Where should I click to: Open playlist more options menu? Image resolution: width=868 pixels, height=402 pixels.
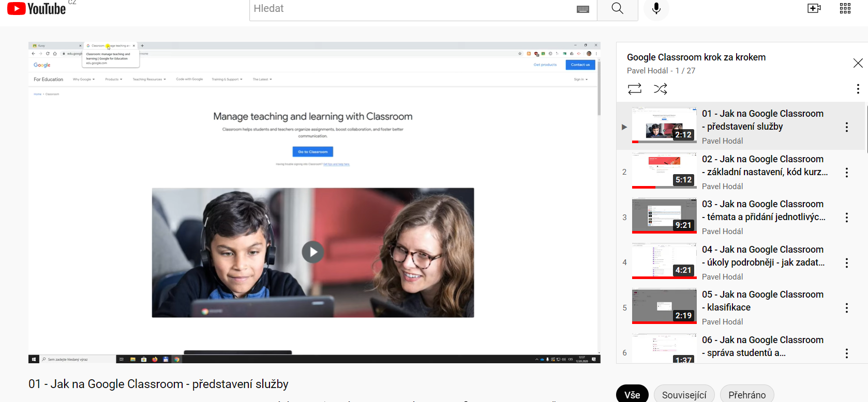(858, 89)
